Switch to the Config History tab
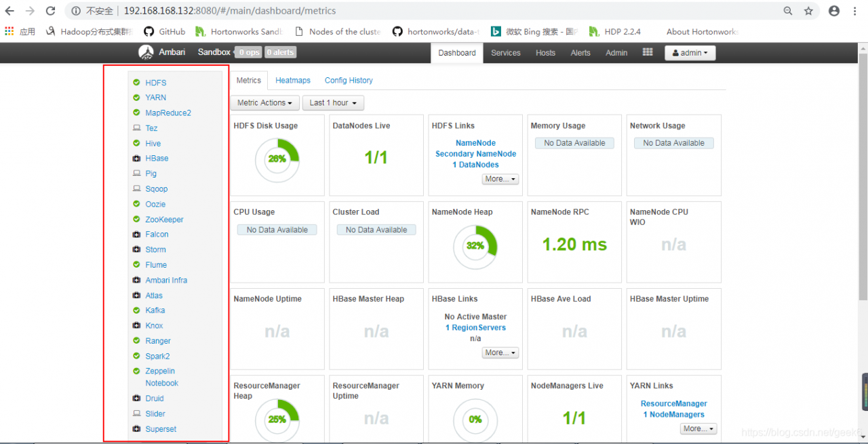The image size is (868, 444). (x=349, y=80)
